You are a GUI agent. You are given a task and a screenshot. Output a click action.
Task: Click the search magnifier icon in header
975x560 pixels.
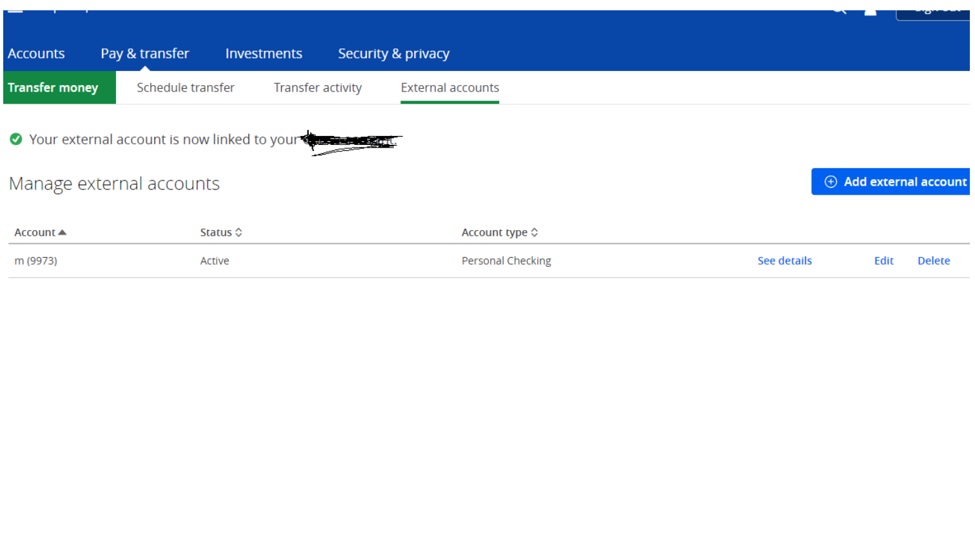tap(839, 11)
